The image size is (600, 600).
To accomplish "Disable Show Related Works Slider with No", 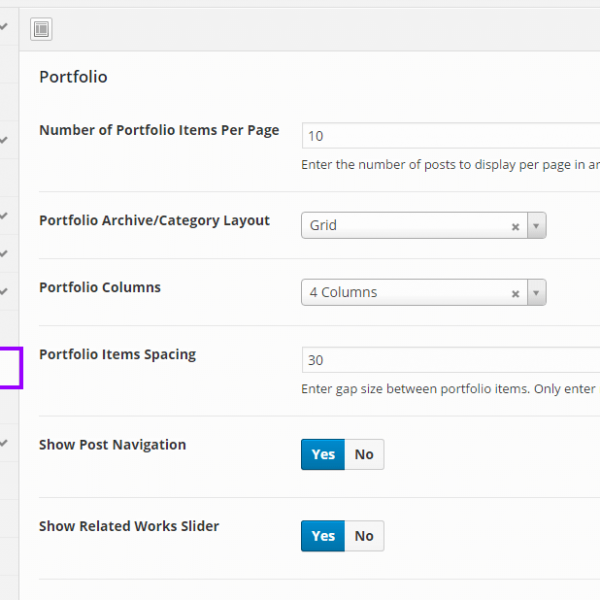I will coord(364,536).
